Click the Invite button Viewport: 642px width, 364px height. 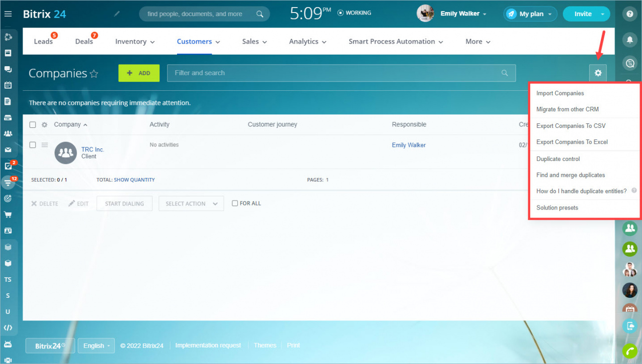pos(583,14)
